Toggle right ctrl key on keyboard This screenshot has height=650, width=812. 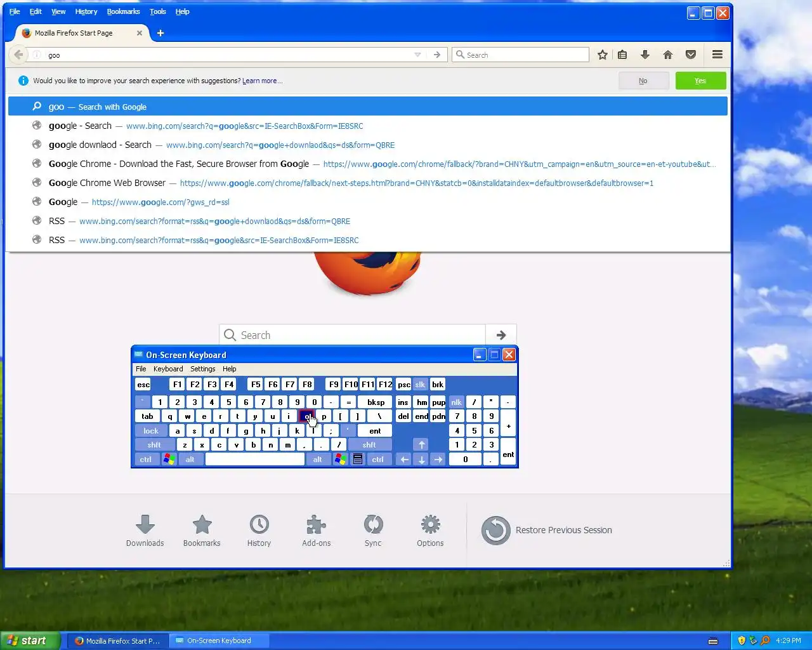pyautogui.click(x=378, y=460)
